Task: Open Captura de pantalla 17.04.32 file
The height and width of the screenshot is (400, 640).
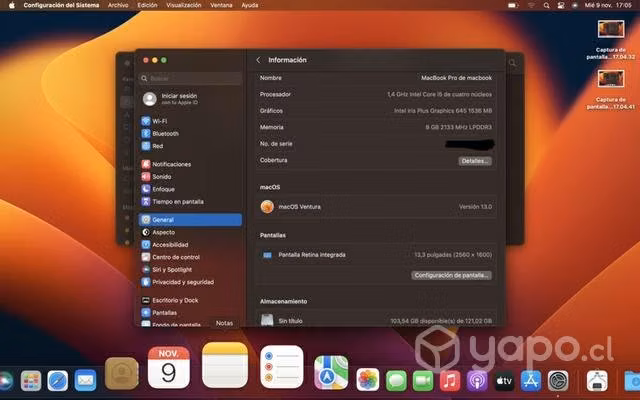Action: click(611, 40)
